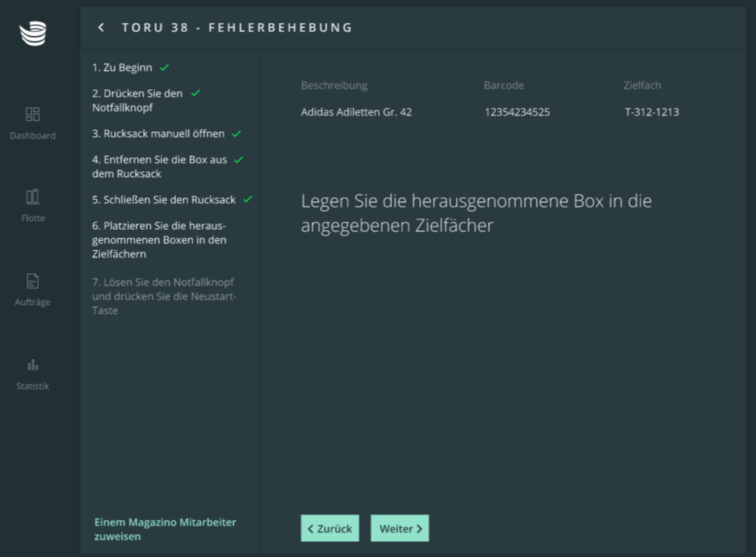Select the Flotte sidebar icon
756x557 pixels.
pyautogui.click(x=33, y=197)
